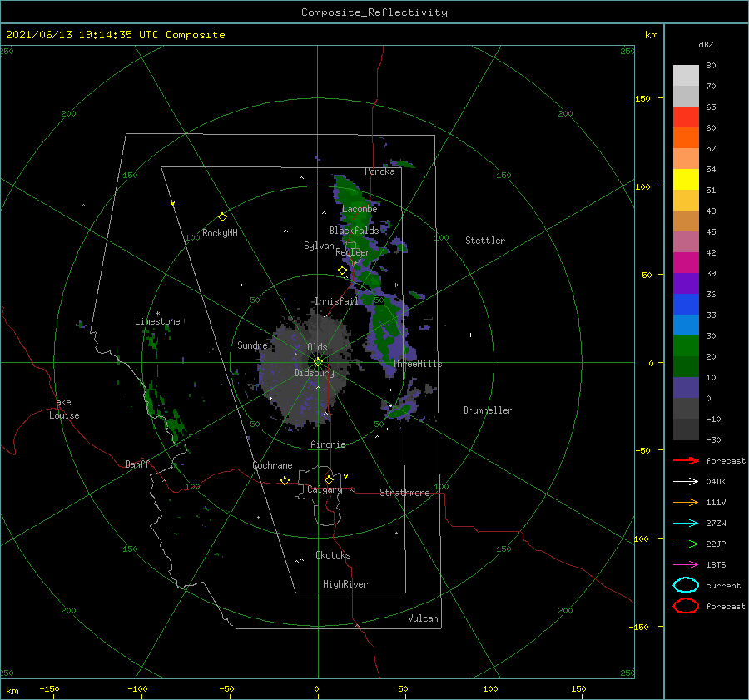749x700 pixels.
Task: Click the gray ground clutter around Olds
Action: point(305,368)
